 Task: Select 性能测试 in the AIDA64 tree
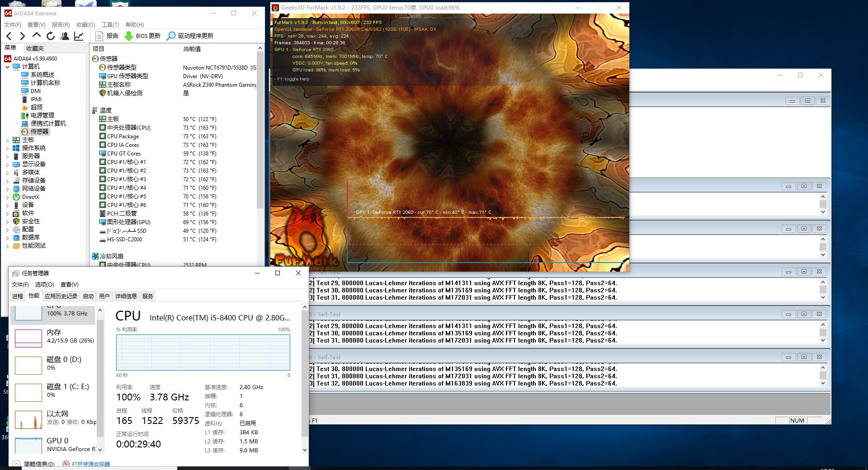pyautogui.click(x=33, y=245)
